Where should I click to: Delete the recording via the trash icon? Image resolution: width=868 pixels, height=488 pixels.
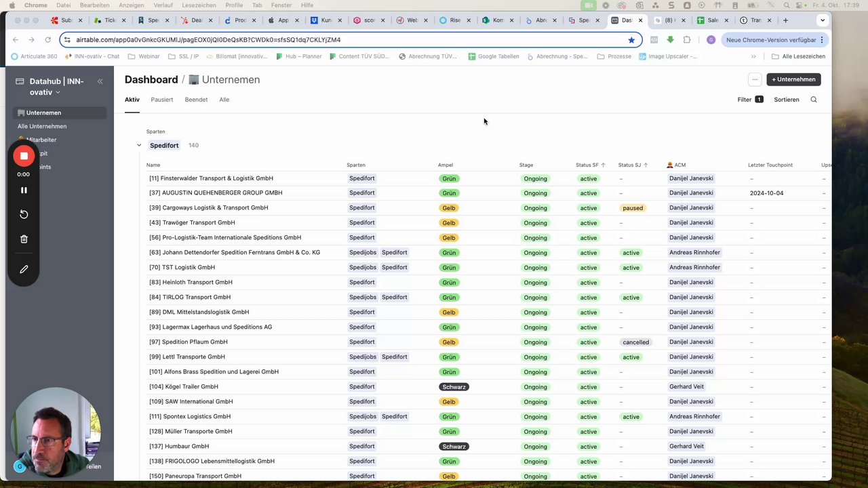[24, 239]
